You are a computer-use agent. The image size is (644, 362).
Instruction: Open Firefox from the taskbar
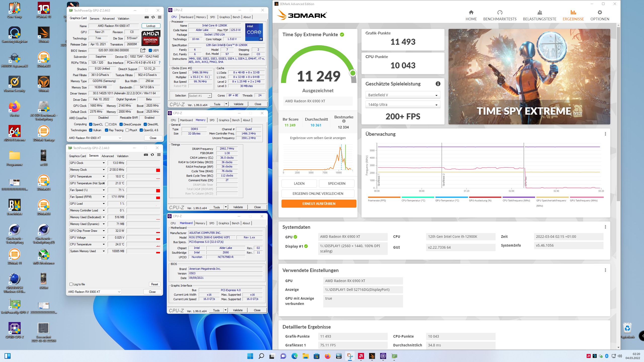tap(327, 356)
